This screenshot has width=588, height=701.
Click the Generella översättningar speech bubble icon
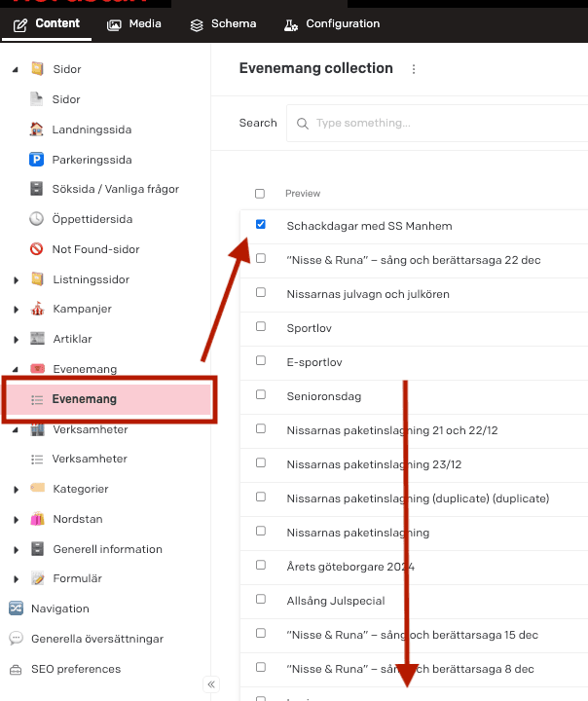(x=16, y=639)
